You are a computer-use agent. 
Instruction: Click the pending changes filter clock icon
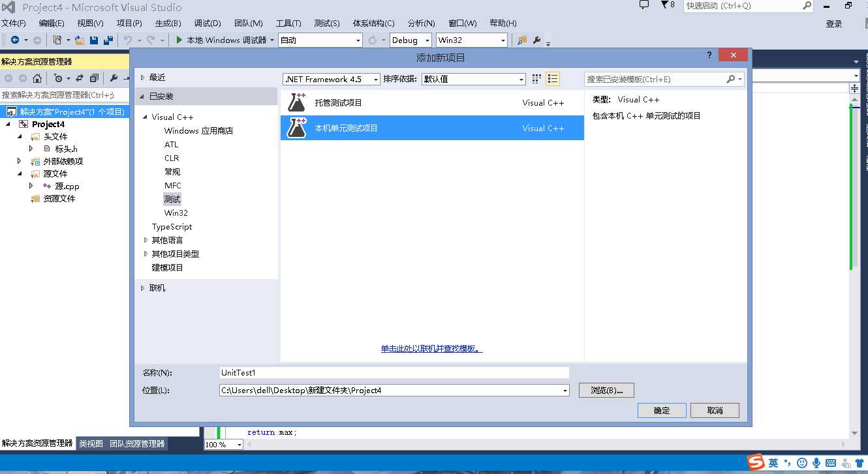pyautogui.click(x=58, y=78)
